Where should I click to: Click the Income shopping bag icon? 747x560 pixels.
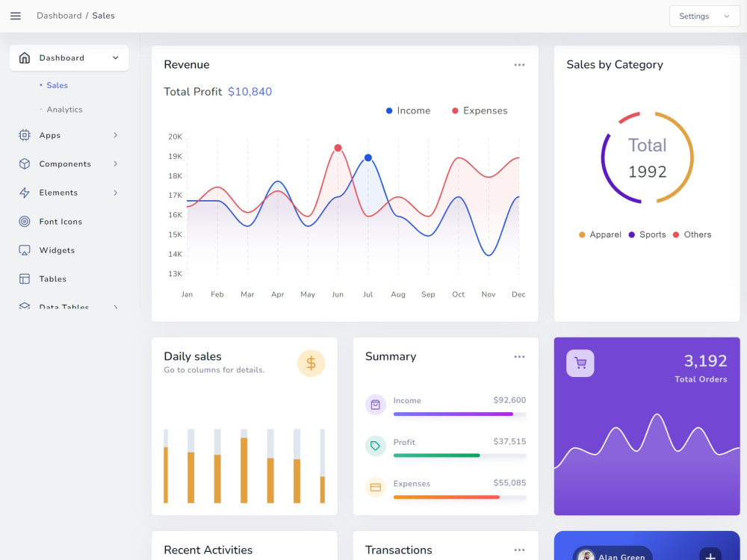click(376, 405)
